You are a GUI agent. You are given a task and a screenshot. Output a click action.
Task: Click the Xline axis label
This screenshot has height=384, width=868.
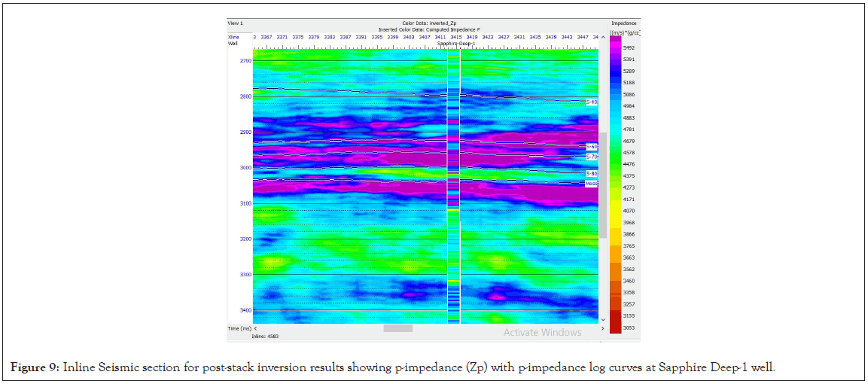(x=233, y=37)
